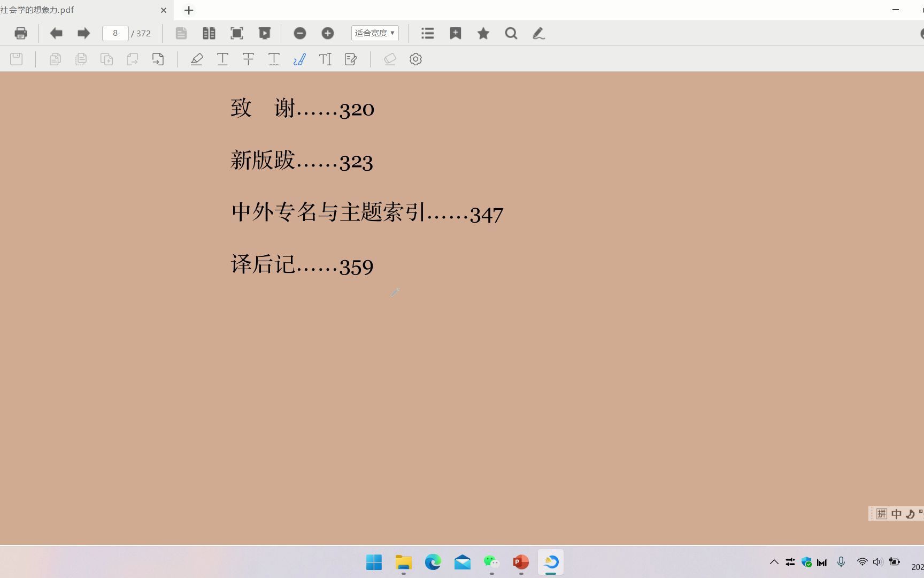This screenshot has width=924, height=578.
Task: Go to next page with right arrow
Action: [83, 33]
